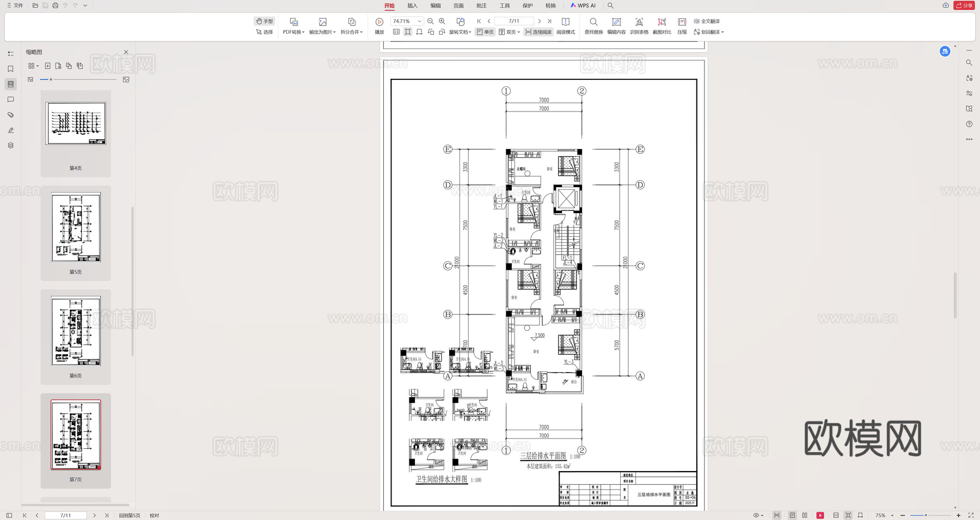Viewport: 980px width, 520px height.
Task: Click the search icon in the menu bar
Action: (610, 5)
